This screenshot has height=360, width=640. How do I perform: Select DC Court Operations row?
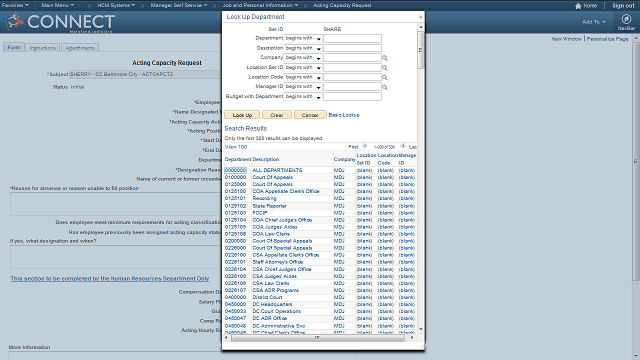pyautogui.click(x=276, y=311)
